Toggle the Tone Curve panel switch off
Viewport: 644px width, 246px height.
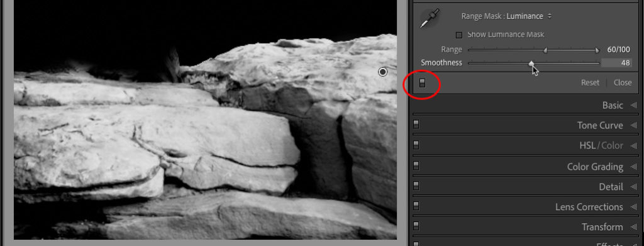coord(416,125)
